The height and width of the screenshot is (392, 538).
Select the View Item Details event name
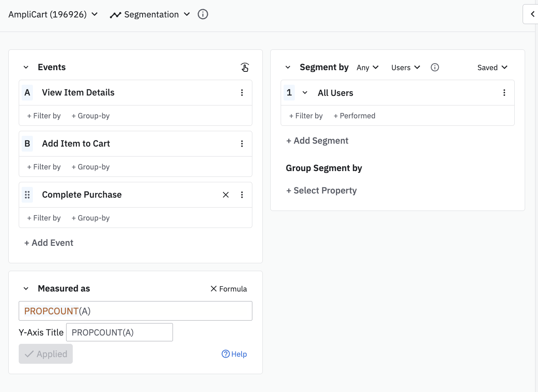point(78,93)
